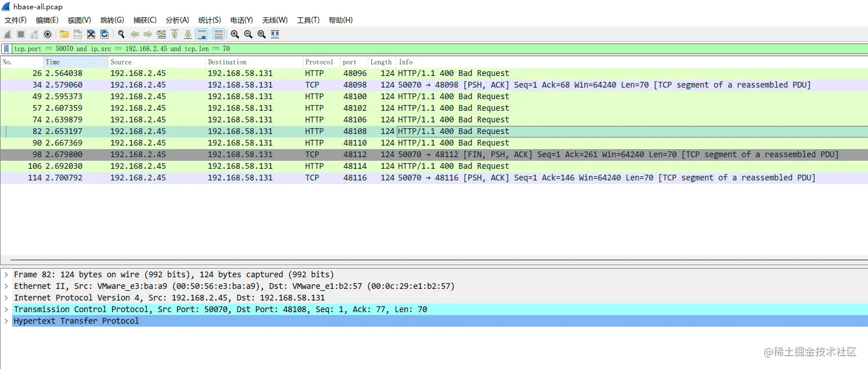The height and width of the screenshot is (369, 868).
Task: Open the 视图(V) menu
Action: click(79, 20)
